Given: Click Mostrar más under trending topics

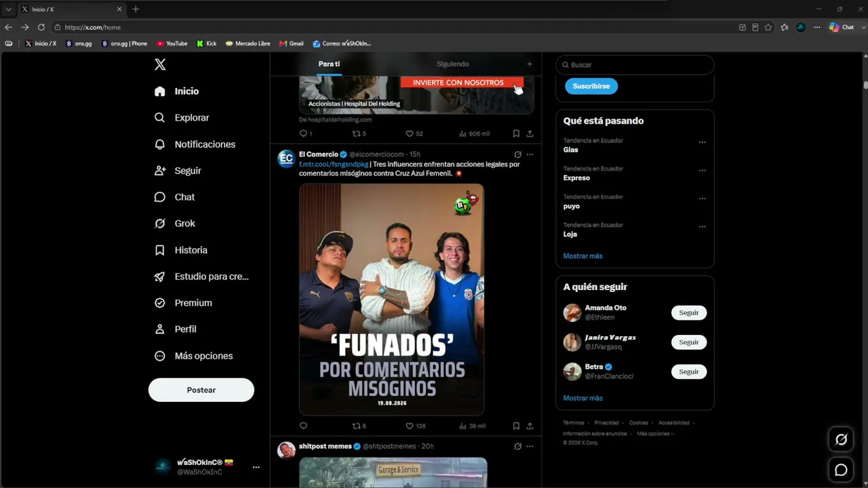Looking at the screenshot, I should [x=583, y=256].
